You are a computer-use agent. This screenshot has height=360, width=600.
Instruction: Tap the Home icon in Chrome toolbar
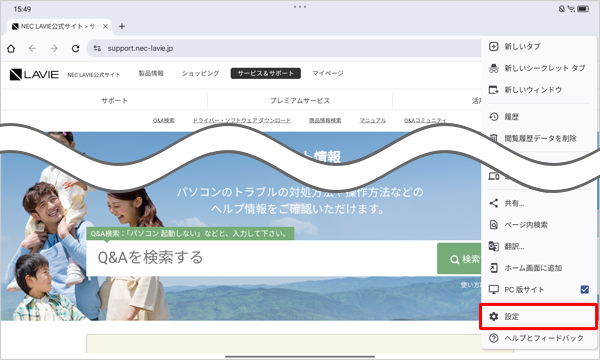(11, 49)
